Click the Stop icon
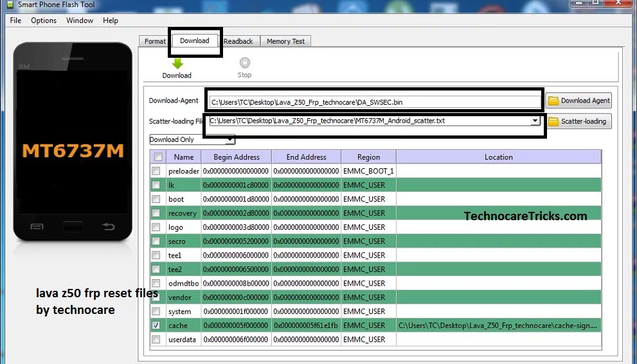The height and width of the screenshot is (364, 637). pos(244,63)
